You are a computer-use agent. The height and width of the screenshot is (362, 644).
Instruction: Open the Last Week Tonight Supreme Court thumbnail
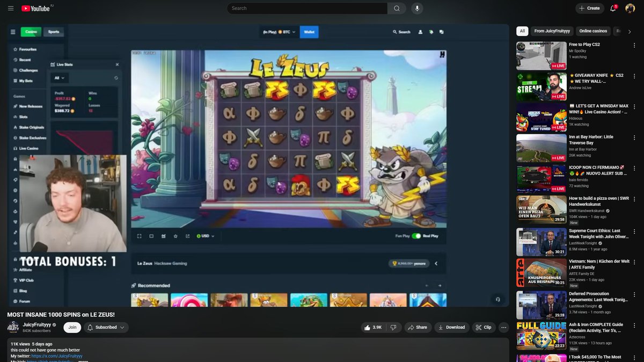pos(541,242)
